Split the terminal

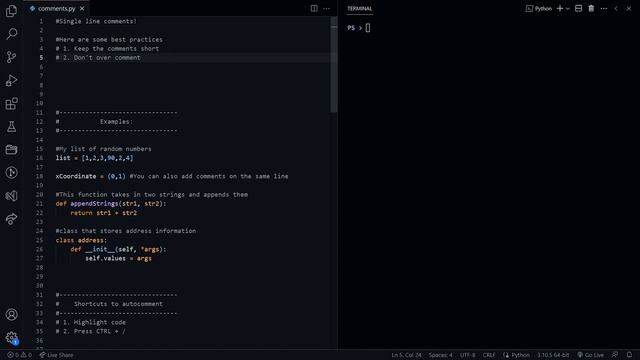click(578, 8)
